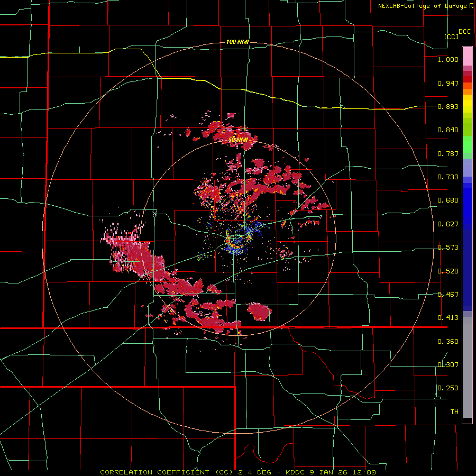Click the 0.680 scale value
This screenshot has height=476, width=476.
pos(448,200)
